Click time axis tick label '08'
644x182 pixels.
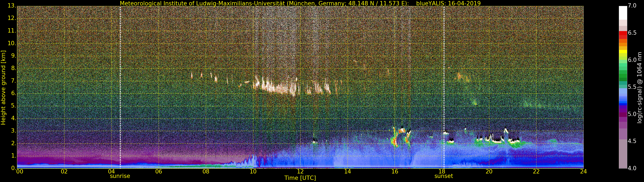(x=206, y=172)
